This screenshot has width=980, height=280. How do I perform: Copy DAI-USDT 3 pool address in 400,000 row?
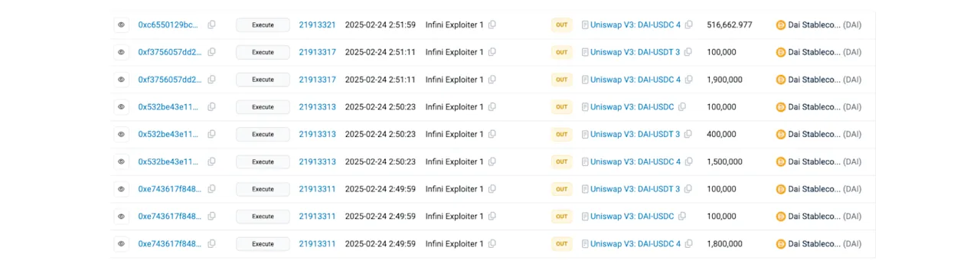(688, 134)
